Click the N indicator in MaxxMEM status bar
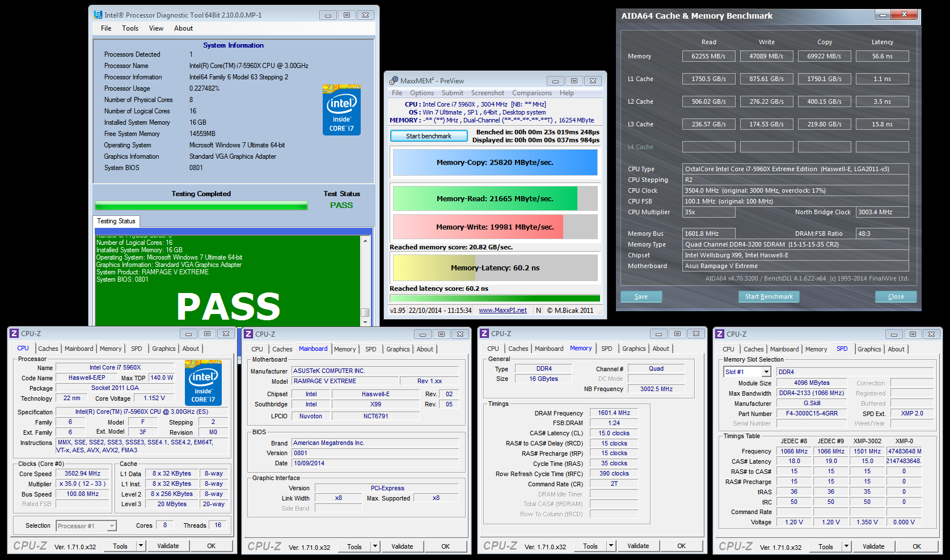Image resolution: width=950 pixels, height=560 pixels. [538, 310]
